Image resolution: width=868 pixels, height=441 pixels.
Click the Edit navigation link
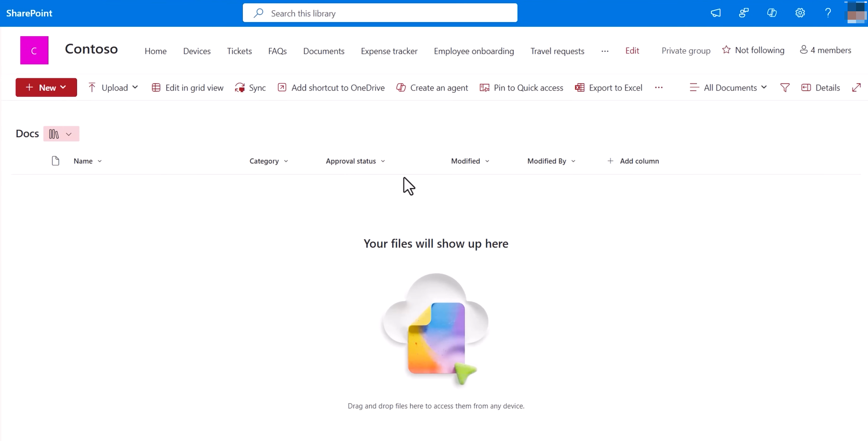point(632,51)
